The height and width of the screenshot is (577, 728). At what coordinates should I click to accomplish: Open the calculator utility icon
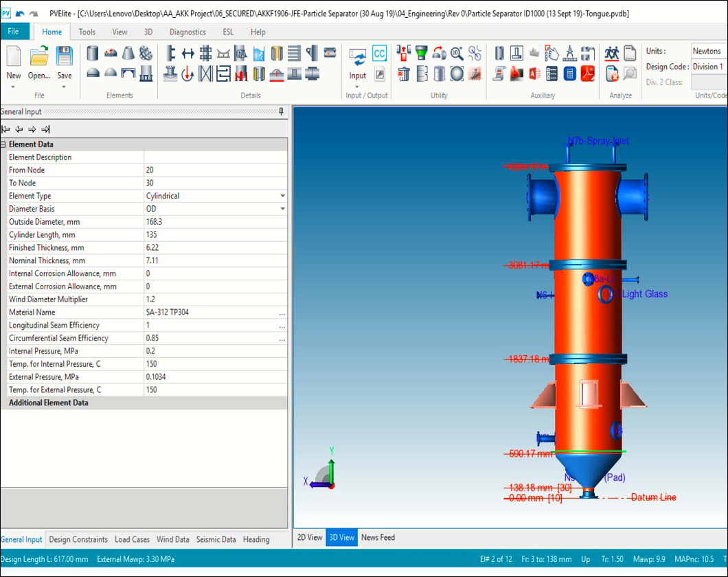coord(569,73)
